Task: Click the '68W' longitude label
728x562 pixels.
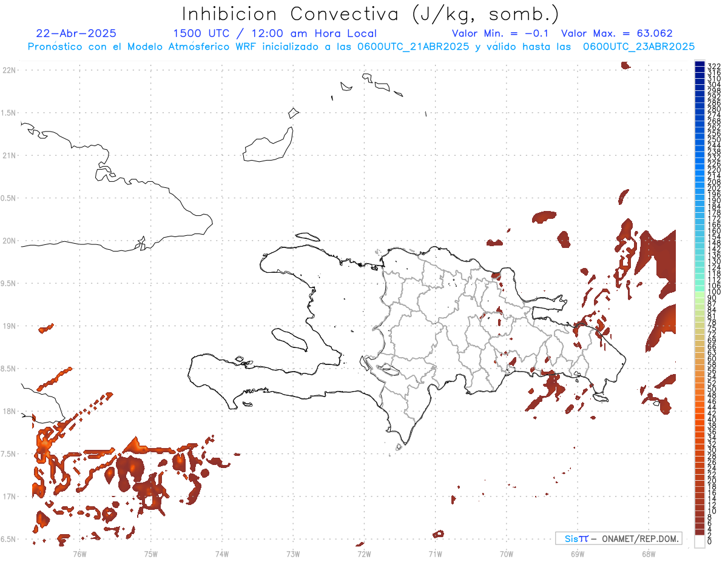Action: pyautogui.click(x=648, y=554)
